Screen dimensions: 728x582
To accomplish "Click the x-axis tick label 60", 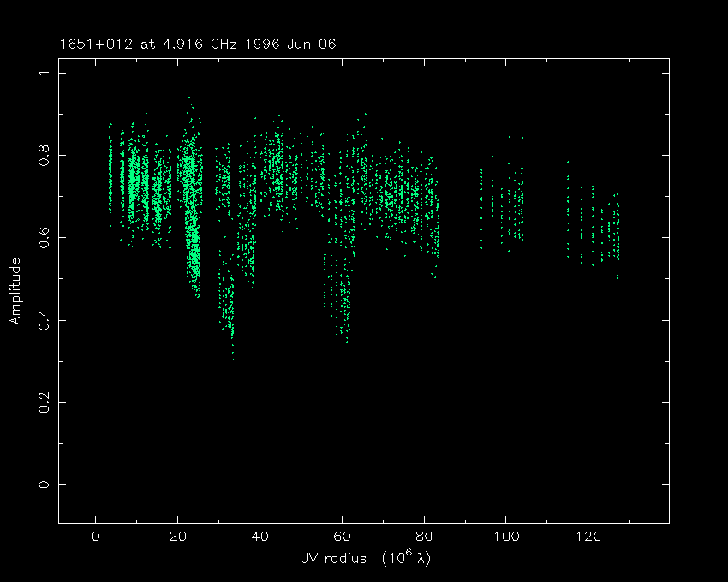I will pyautogui.click(x=342, y=537).
